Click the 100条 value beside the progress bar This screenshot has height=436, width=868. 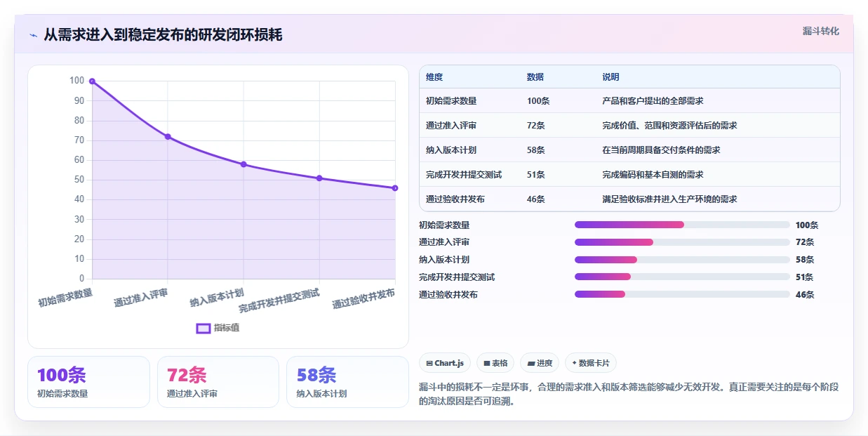tap(807, 225)
